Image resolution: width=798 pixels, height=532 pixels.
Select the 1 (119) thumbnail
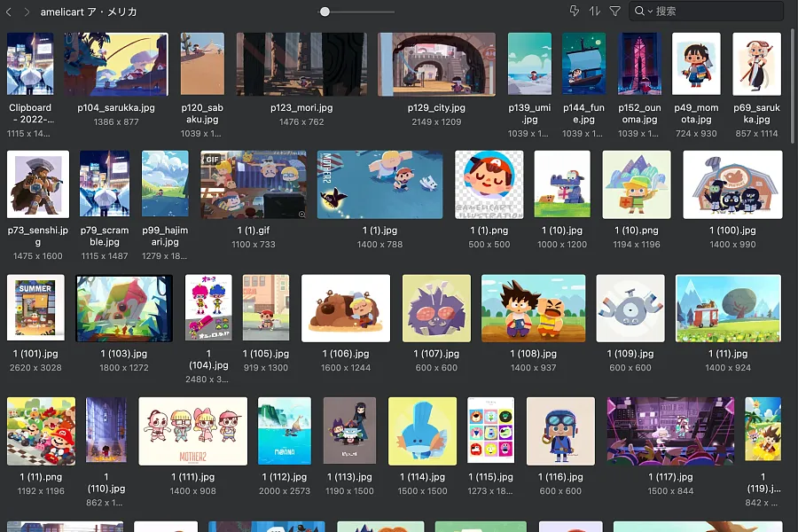pyautogui.click(x=763, y=429)
